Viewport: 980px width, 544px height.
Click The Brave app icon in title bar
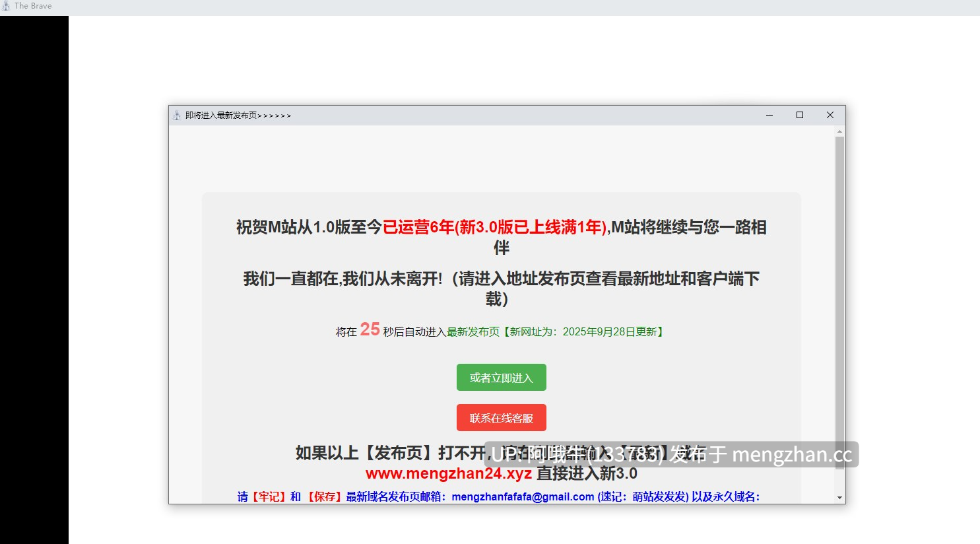pyautogui.click(x=6, y=6)
